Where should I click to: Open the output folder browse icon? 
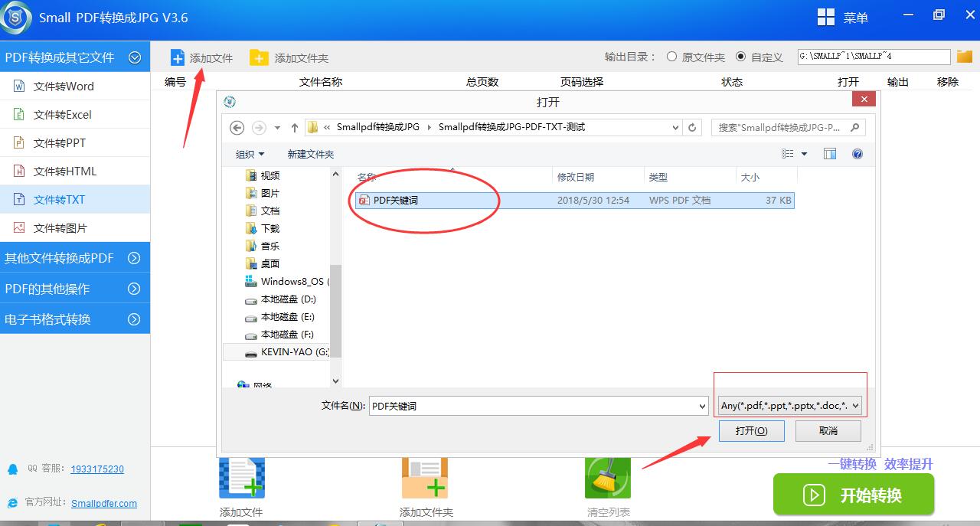pyautogui.click(x=965, y=57)
